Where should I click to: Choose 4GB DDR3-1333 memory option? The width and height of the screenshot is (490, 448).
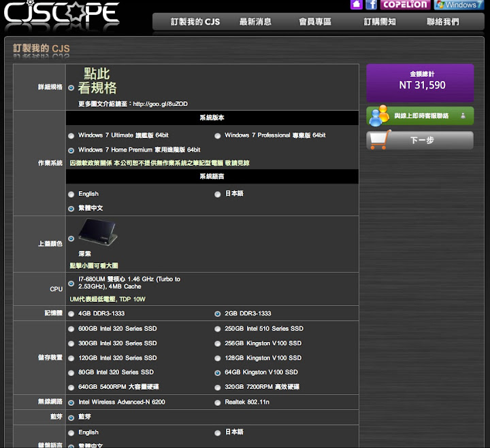pos(71,313)
